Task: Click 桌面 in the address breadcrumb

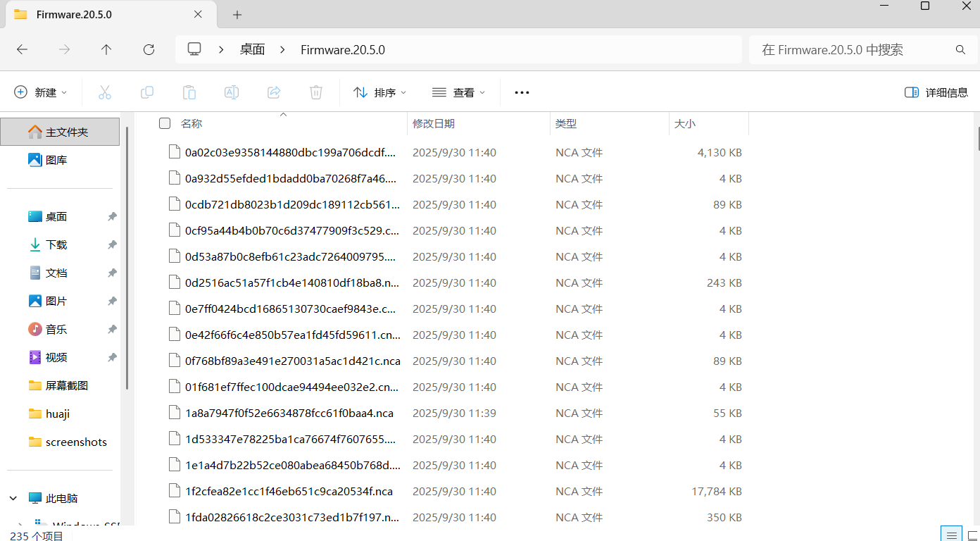Action: [x=252, y=49]
